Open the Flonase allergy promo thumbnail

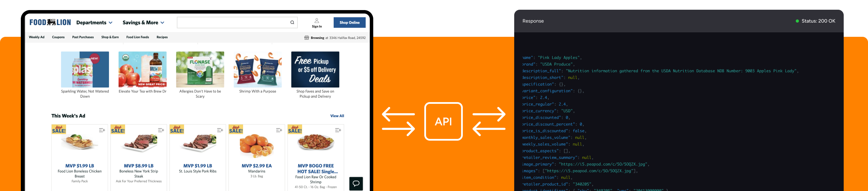click(x=200, y=69)
